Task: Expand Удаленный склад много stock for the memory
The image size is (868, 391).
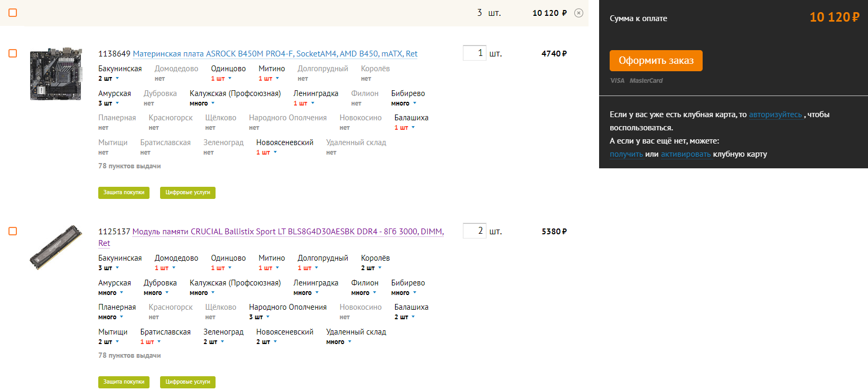Action: click(339, 342)
